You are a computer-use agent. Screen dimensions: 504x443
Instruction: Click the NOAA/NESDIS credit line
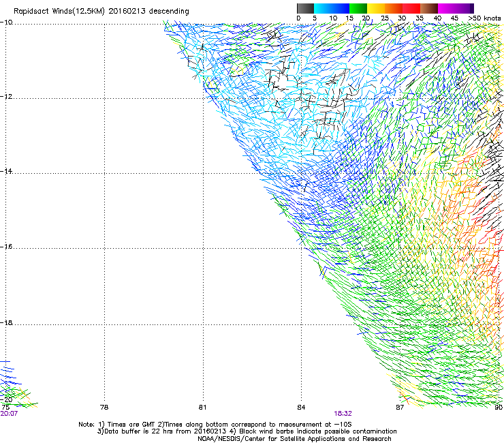(x=294, y=439)
